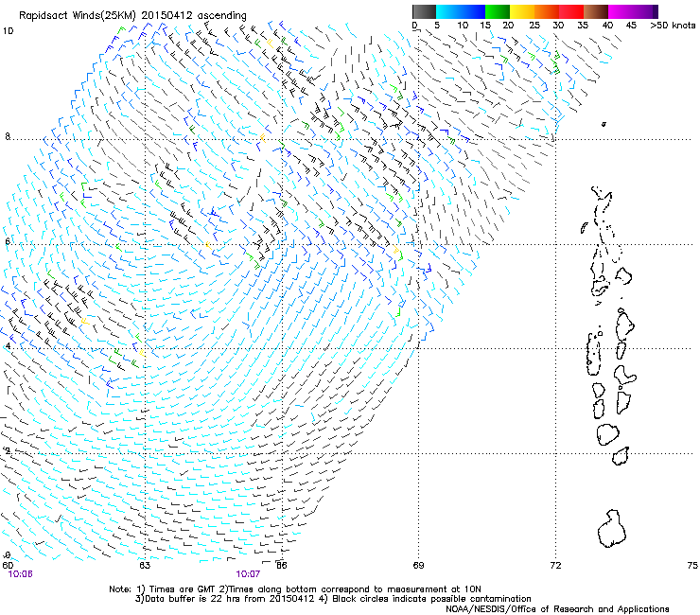Click the '25' label under the color legend
Viewport: 700px width, 615px height.
(x=534, y=26)
